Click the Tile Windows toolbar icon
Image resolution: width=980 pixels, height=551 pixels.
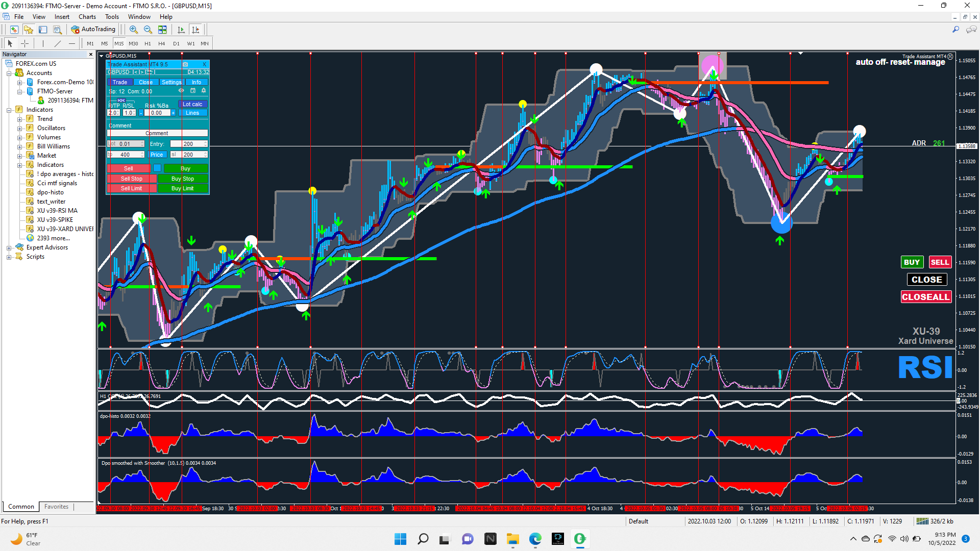coord(162,30)
